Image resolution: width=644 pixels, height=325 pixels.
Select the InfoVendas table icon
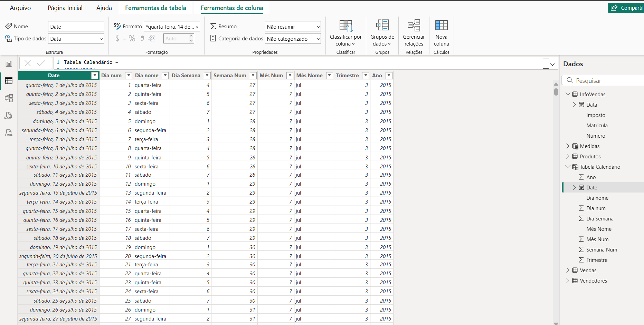575,94
